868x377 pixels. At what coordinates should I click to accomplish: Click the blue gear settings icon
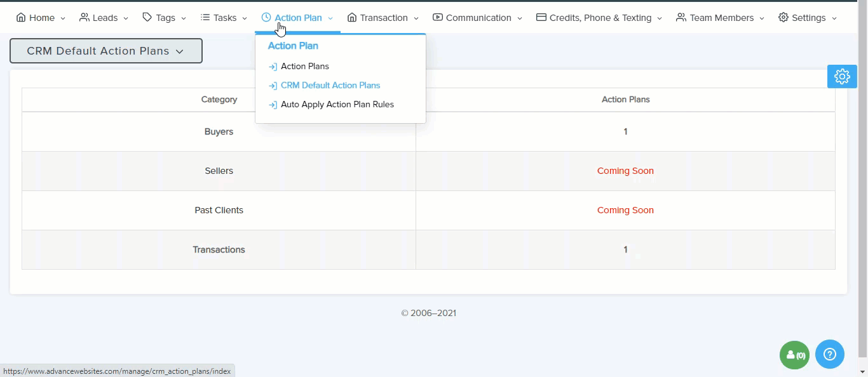click(842, 76)
